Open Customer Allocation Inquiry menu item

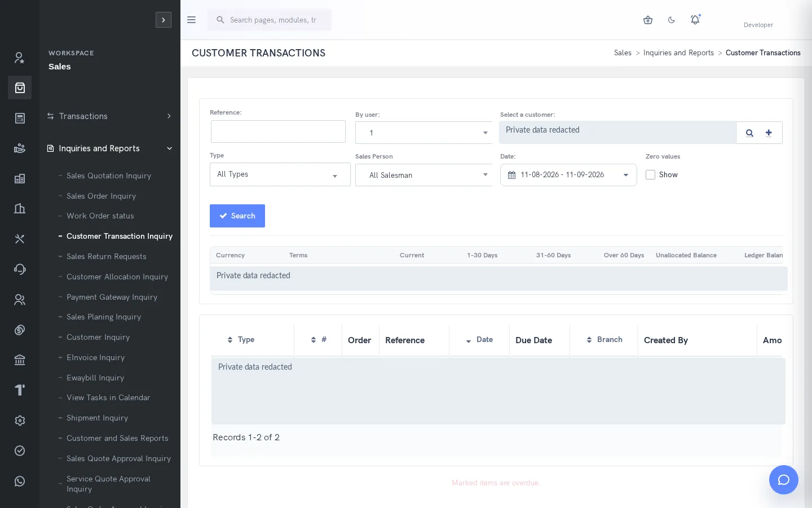coord(117,277)
